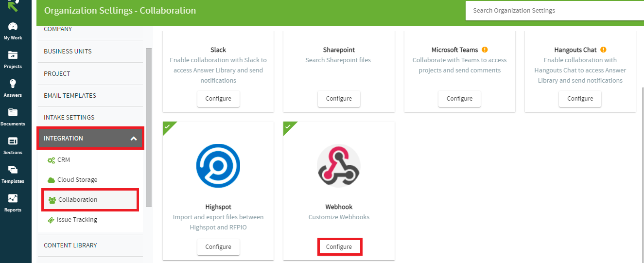Open My Work dashboard icon
This screenshot has width=644, height=263.
click(13, 27)
